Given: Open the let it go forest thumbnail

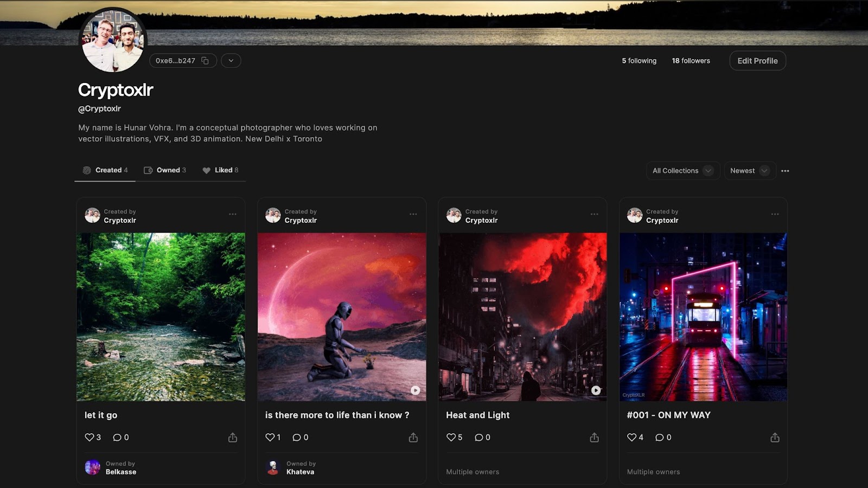Looking at the screenshot, I should tap(161, 317).
